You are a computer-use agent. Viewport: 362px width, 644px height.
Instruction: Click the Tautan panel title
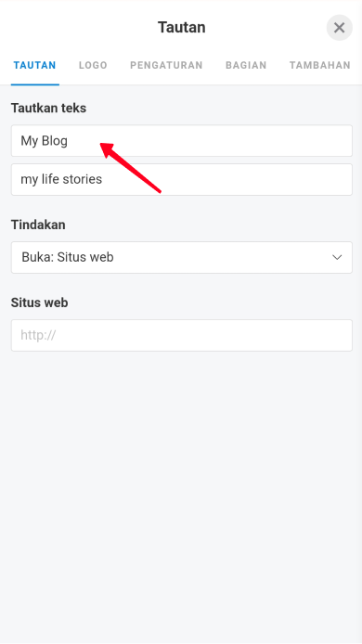point(182,27)
